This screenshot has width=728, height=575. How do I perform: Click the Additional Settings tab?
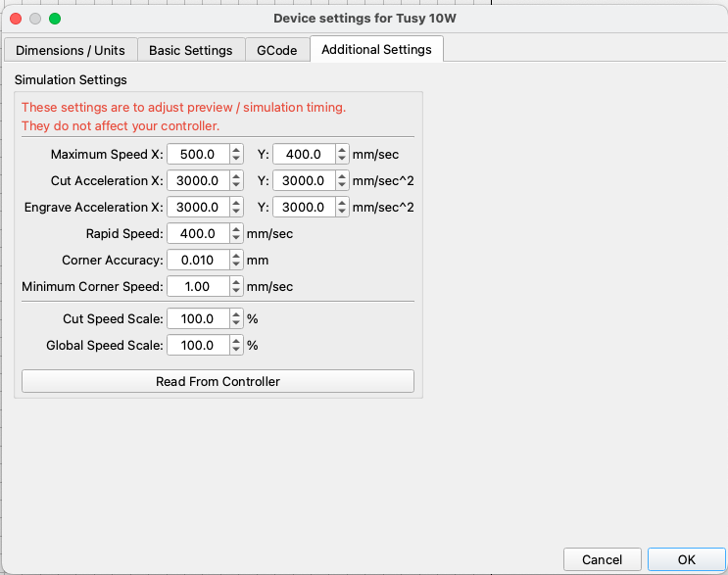[x=376, y=50]
